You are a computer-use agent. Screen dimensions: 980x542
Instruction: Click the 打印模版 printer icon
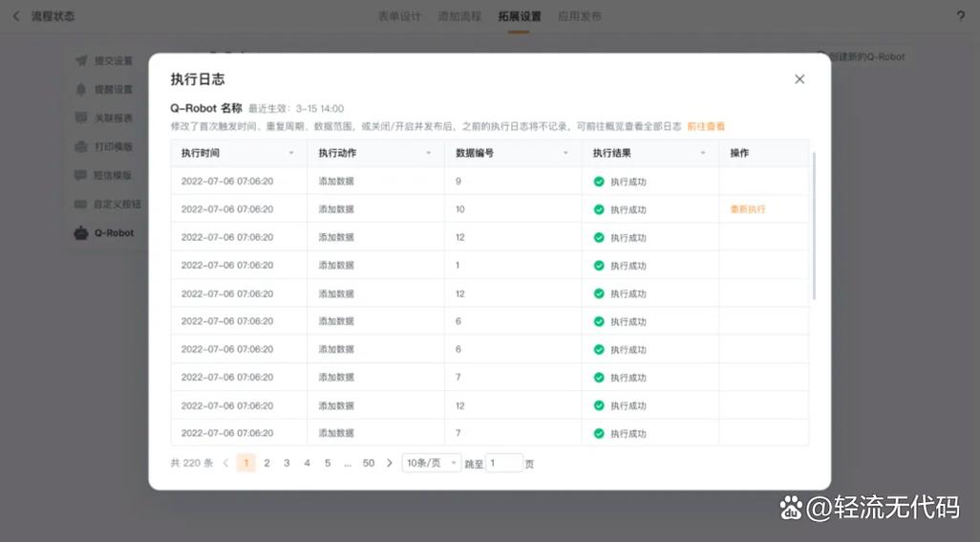(x=81, y=146)
